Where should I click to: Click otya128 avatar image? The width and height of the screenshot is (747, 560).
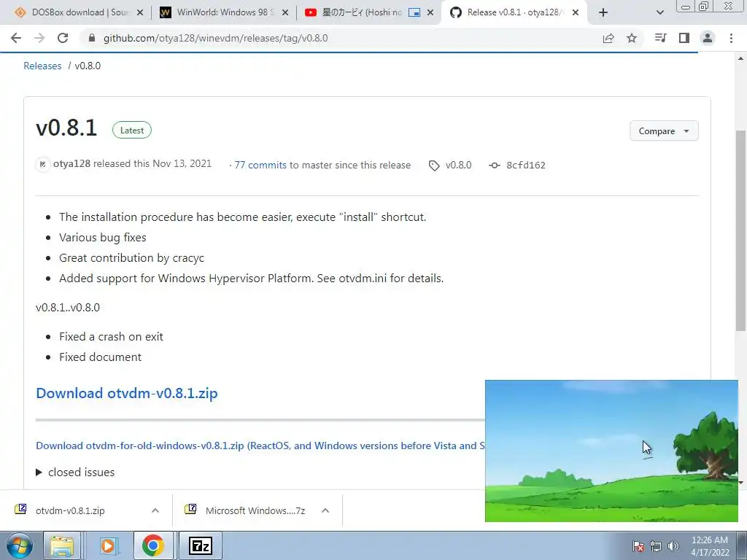(x=42, y=164)
